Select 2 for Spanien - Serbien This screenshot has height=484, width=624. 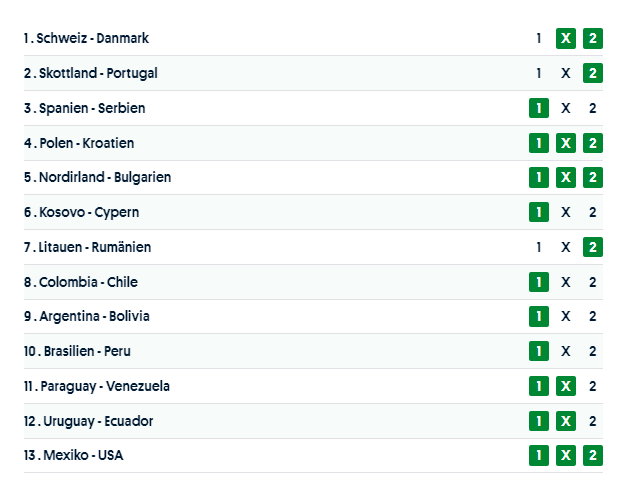coord(593,108)
